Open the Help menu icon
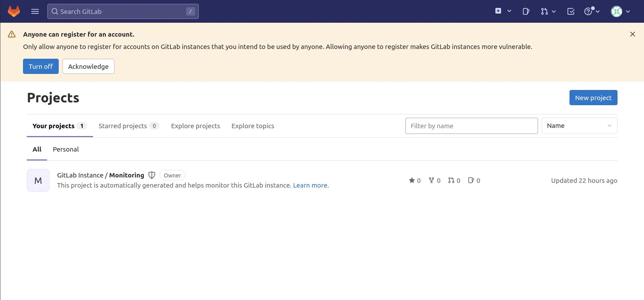The image size is (644, 300). point(589,11)
